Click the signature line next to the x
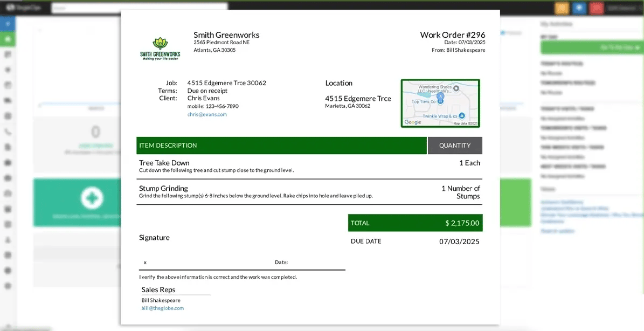 click(x=210, y=263)
